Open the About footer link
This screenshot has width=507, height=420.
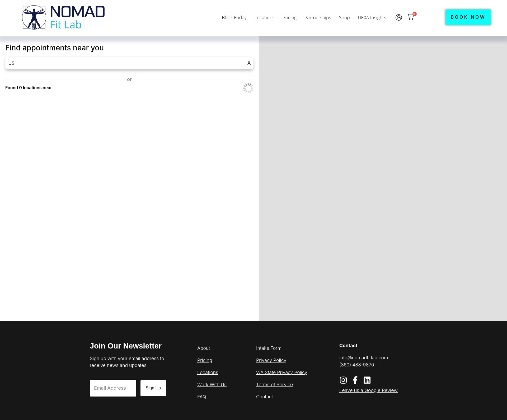204,348
